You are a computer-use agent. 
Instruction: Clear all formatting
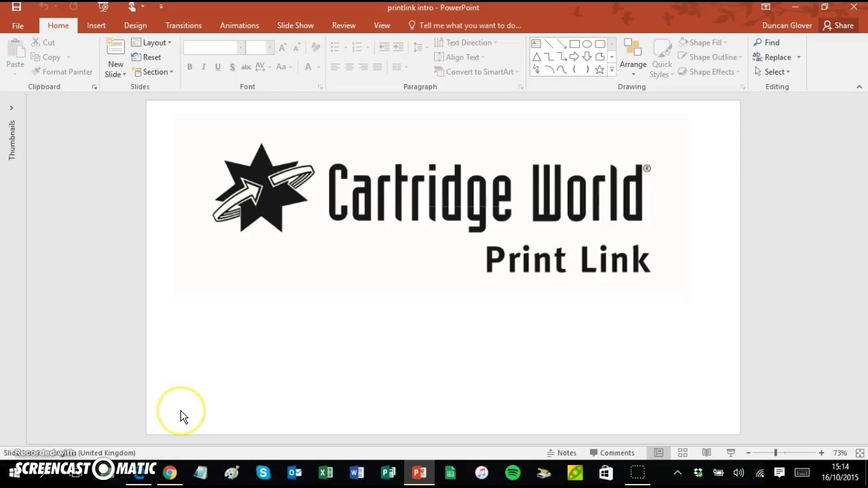click(315, 47)
